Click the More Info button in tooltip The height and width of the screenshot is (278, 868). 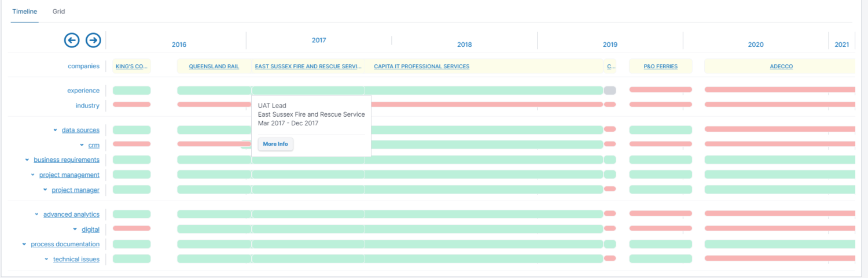275,144
